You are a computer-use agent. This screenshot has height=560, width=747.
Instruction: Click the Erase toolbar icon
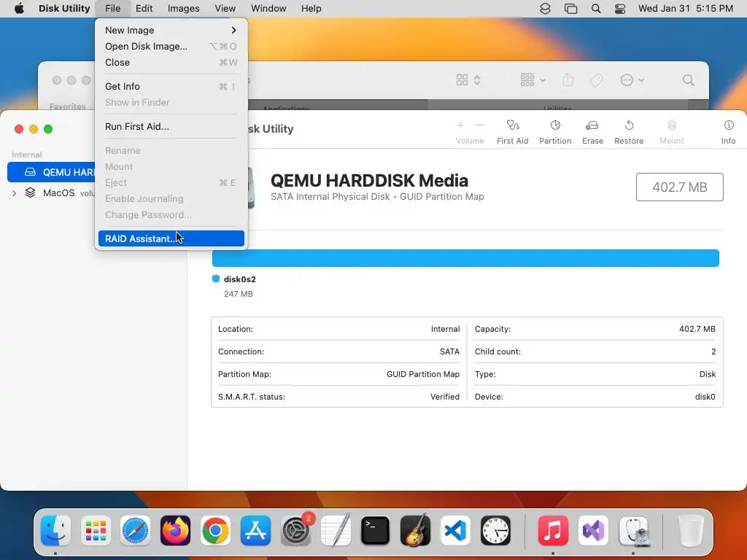pos(592,125)
